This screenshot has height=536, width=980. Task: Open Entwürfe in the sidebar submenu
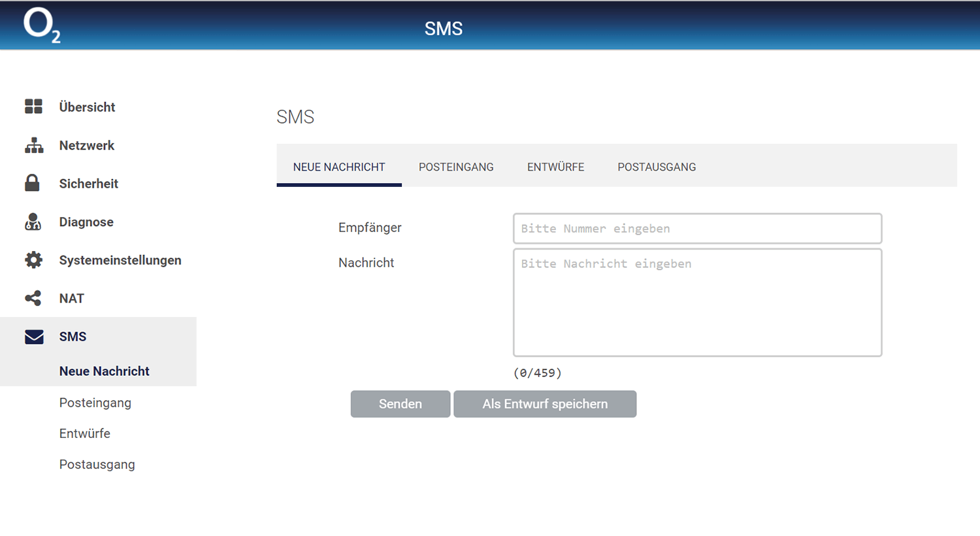click(85, 433)
